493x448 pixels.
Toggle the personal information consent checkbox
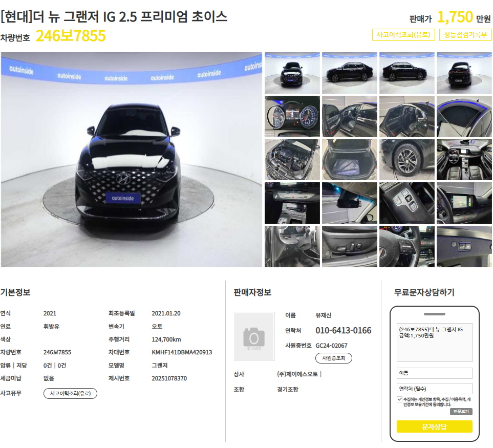(400, 399)
